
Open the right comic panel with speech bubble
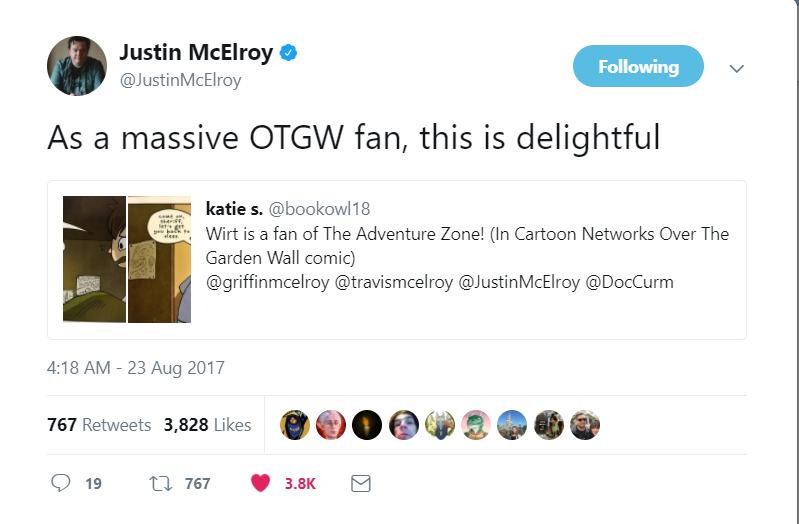click(159, 259)
